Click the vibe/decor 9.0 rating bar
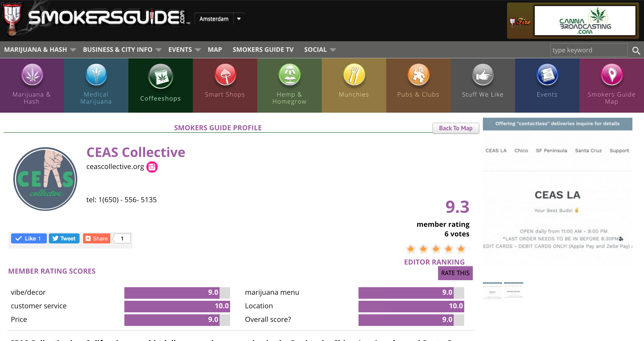The height and width of the screenshot is (341, 644). coord(177,293)
